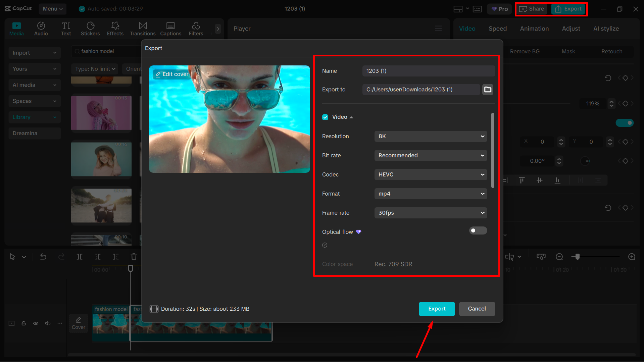Open the Resolution dropdown showing 8K

point(431,136)
